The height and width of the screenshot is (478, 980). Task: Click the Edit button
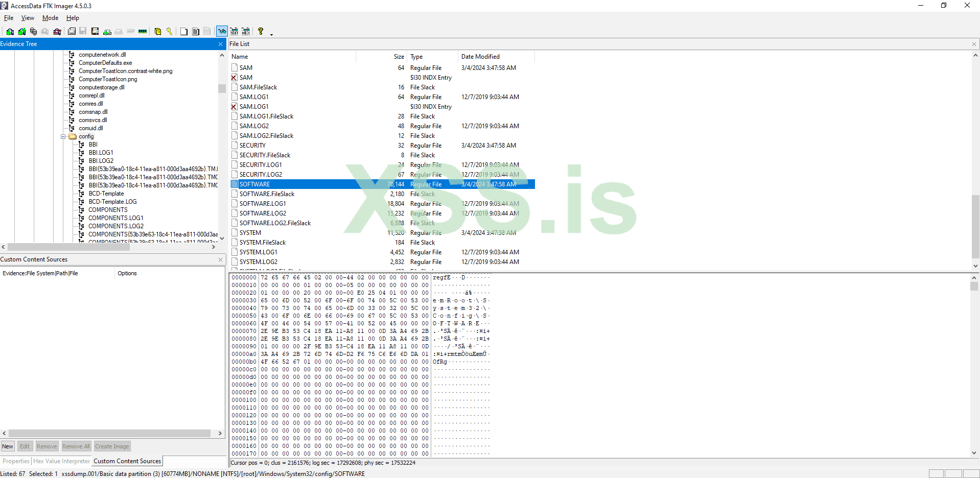click(25, 446)
